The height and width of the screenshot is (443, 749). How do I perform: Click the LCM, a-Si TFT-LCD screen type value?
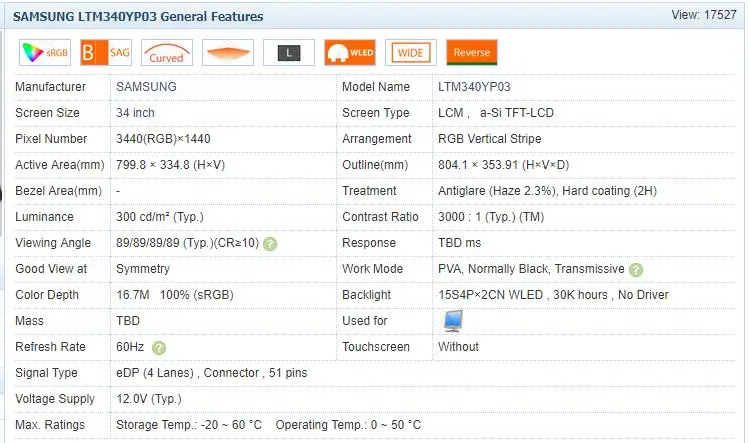pyautogui.click(x=496, y=113)
